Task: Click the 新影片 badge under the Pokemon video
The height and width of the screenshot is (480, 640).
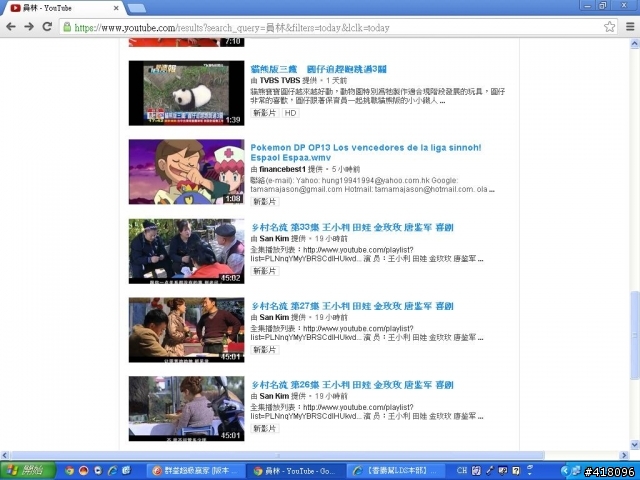Action: [265, 202]
